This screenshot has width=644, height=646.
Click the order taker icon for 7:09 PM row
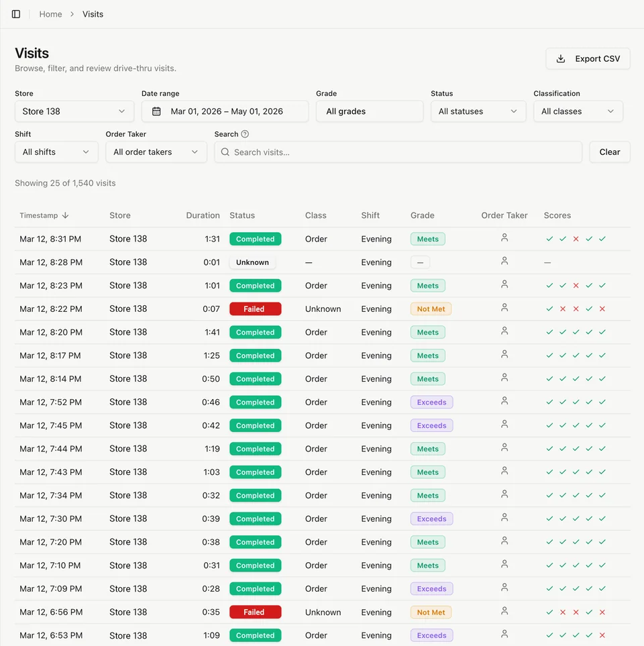click(504, 588)
